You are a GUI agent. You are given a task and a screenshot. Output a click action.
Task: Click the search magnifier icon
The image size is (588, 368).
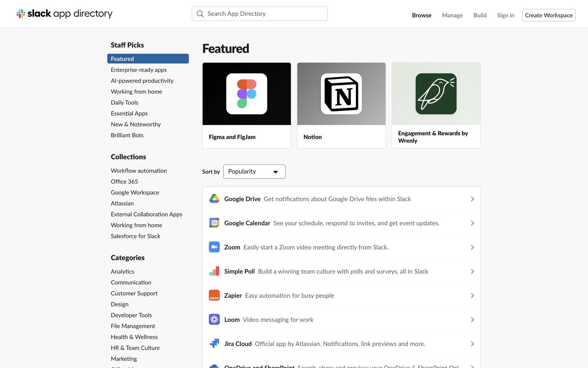coord(200,14)
